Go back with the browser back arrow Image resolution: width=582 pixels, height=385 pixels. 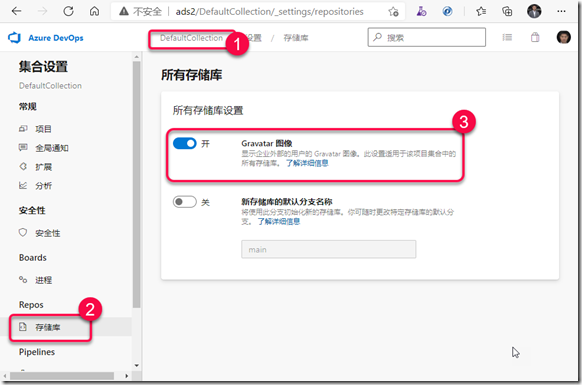16,11
